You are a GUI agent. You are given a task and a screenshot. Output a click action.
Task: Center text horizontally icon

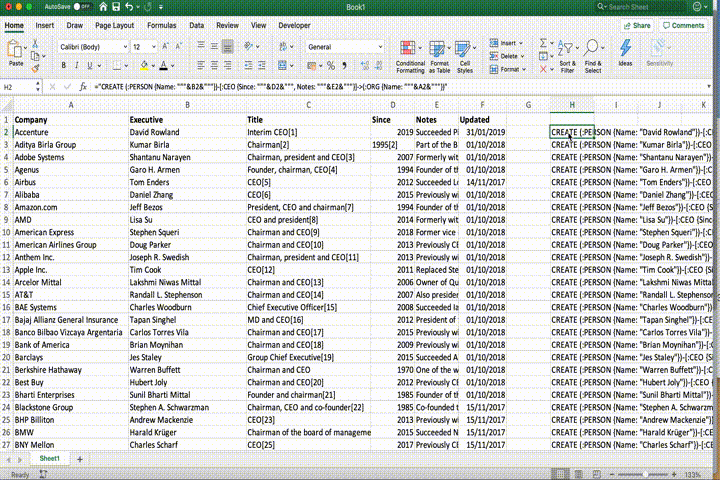pyautogui.click(x=214, y=66)
